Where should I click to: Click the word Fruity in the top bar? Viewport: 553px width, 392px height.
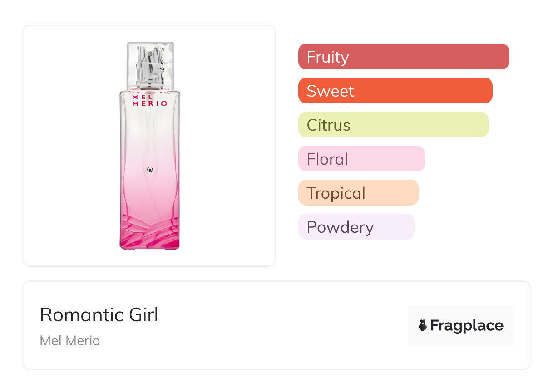[x=328, y=57]
